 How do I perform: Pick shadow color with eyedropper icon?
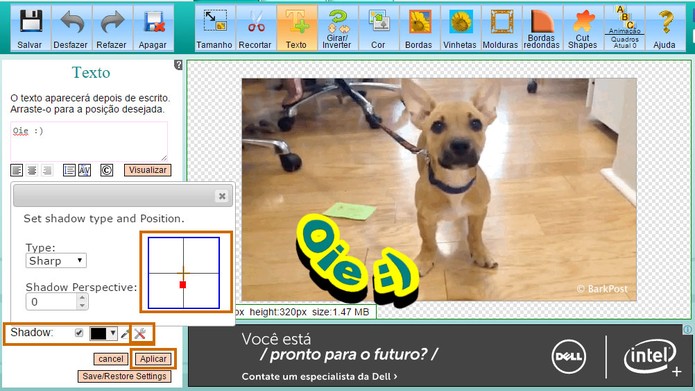coord(125,334)
